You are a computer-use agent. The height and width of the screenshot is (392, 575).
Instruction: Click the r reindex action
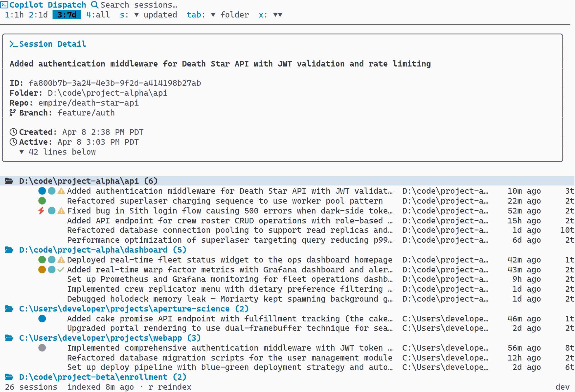[x=170, y=387]
